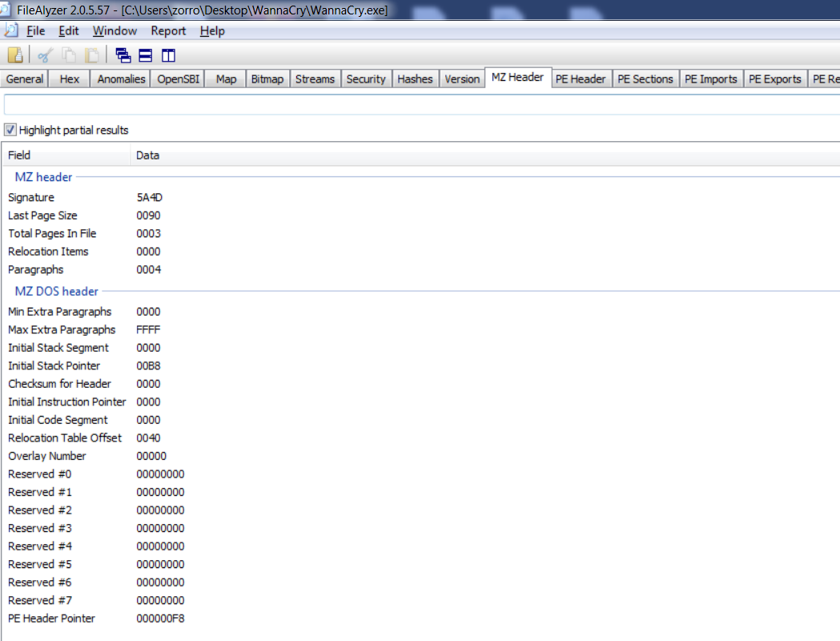Screen dimensions: 840x641
Task: Select the MZ Header tab
Action: coord(517,77)
